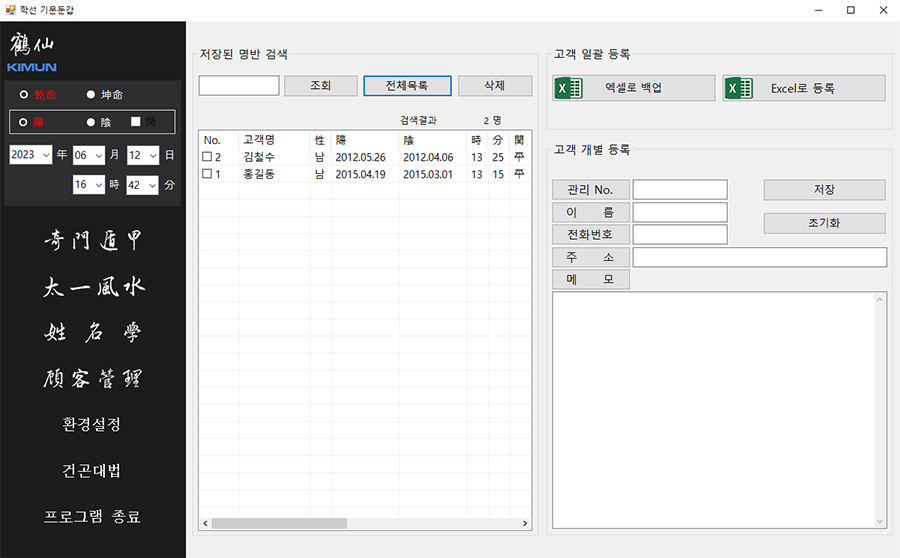Image resolution: width=900 pixels, height=558 pixels.
Task: Select the 陰 lunar calendar radio button
Action: point(91,122)
